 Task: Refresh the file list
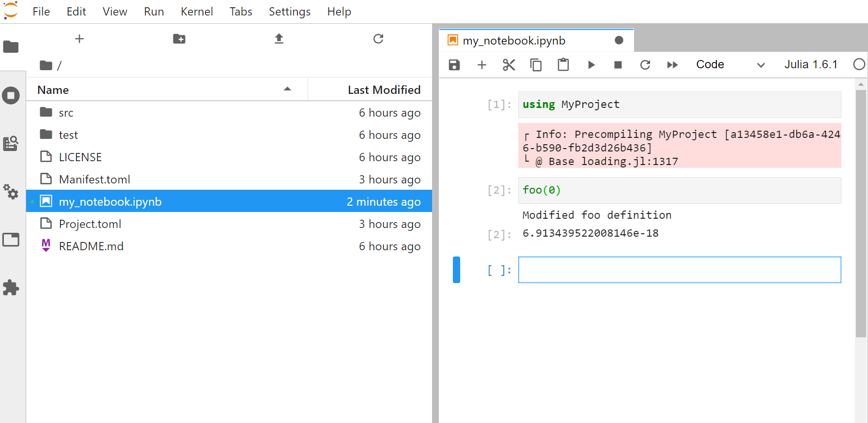tap(378, 39)
